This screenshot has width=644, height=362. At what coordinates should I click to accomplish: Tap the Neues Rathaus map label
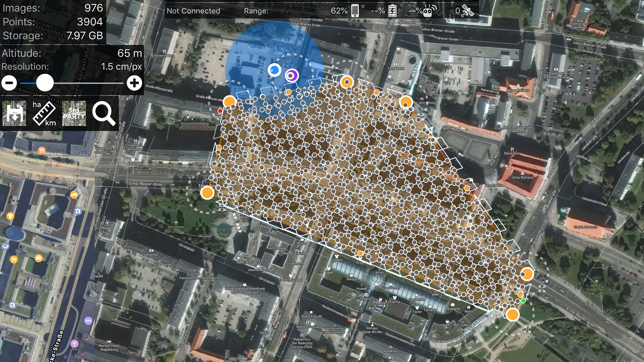tap(518, 90)
